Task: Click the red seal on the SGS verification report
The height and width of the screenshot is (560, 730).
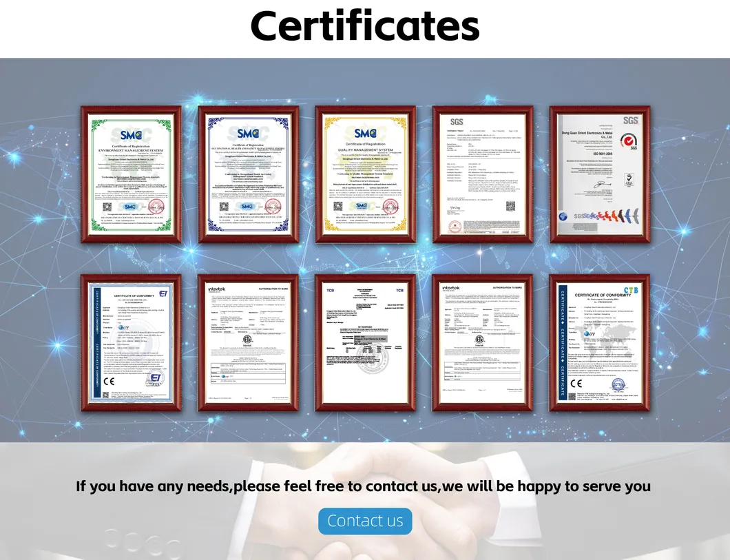Action: (x=455, y=226)
